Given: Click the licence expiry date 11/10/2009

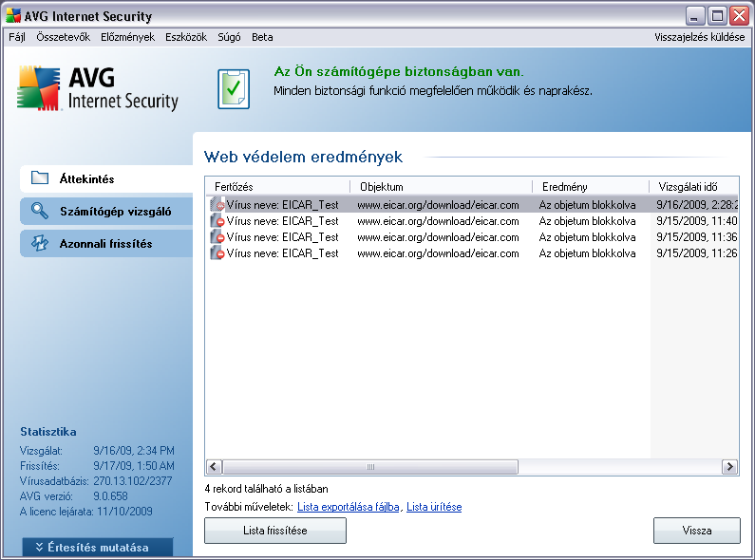Looking at the screenshot, I should (124, 512).
